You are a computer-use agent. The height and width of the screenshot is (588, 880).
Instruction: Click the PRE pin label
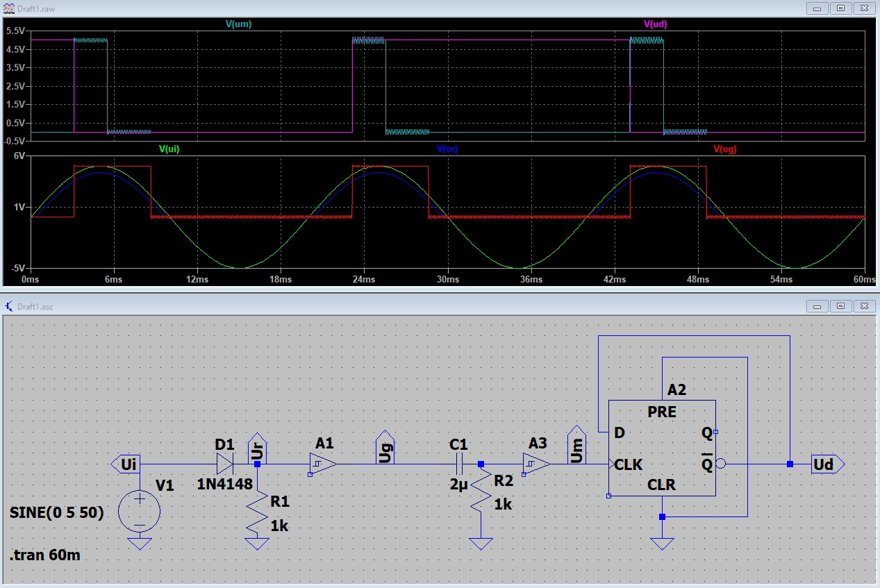pos(662,412)
